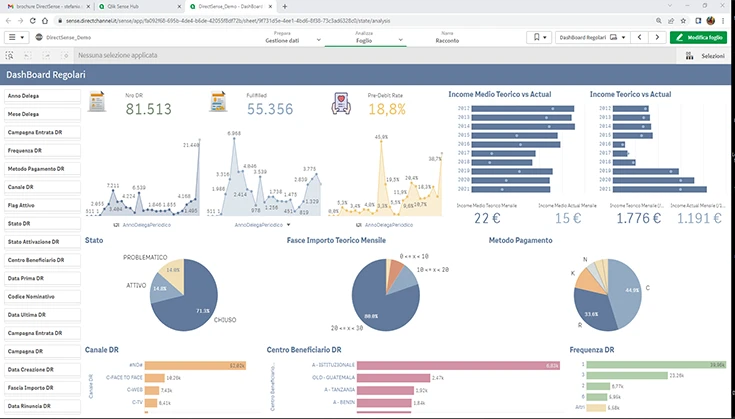Go to the next sheet

click(657, 37)
